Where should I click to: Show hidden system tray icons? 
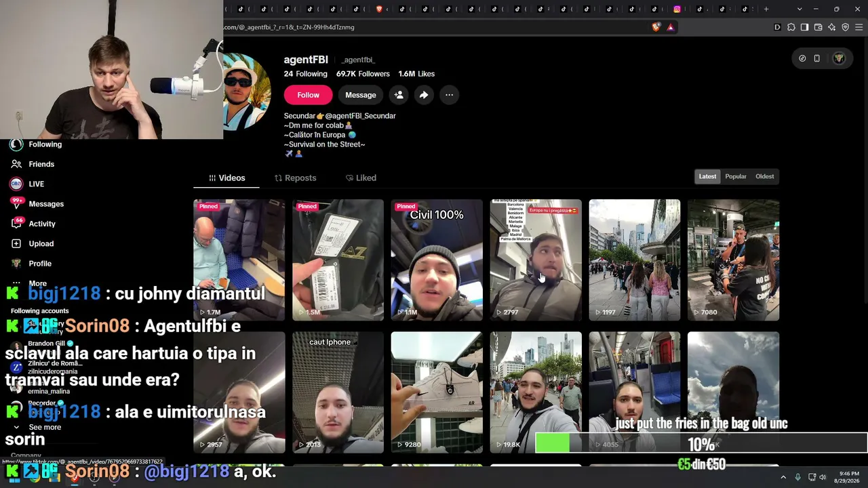point(783,477)
